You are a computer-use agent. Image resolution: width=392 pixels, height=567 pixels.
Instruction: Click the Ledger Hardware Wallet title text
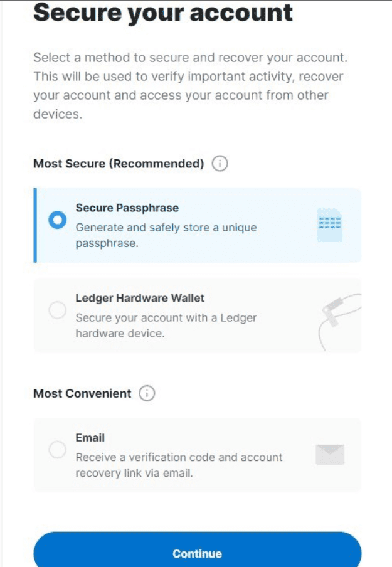(x=140, y=298)
